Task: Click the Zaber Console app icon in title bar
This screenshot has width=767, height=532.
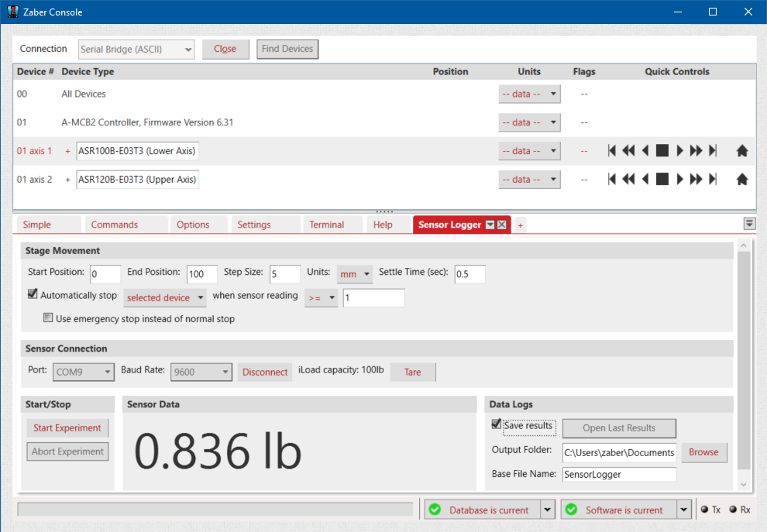Action: [x=12, y=12]
